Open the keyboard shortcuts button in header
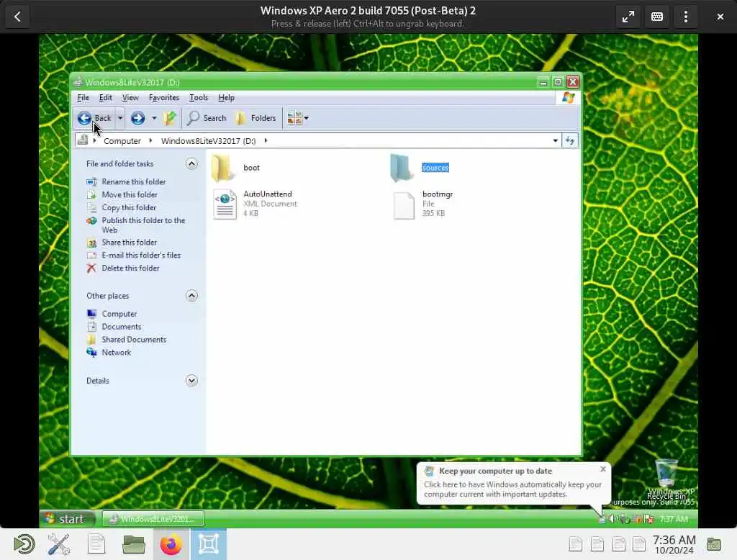The height and width of the screenshot is (560, 737). click(x=657, y=17)
